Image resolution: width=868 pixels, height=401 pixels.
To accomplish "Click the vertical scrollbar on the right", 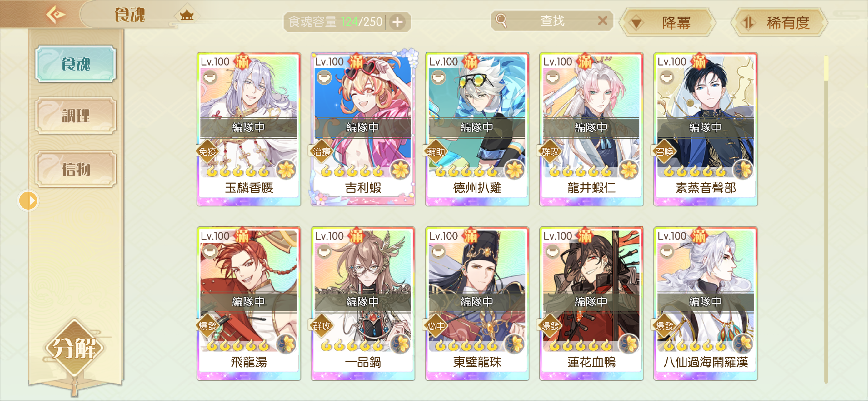I will click(x=826, y=219).
